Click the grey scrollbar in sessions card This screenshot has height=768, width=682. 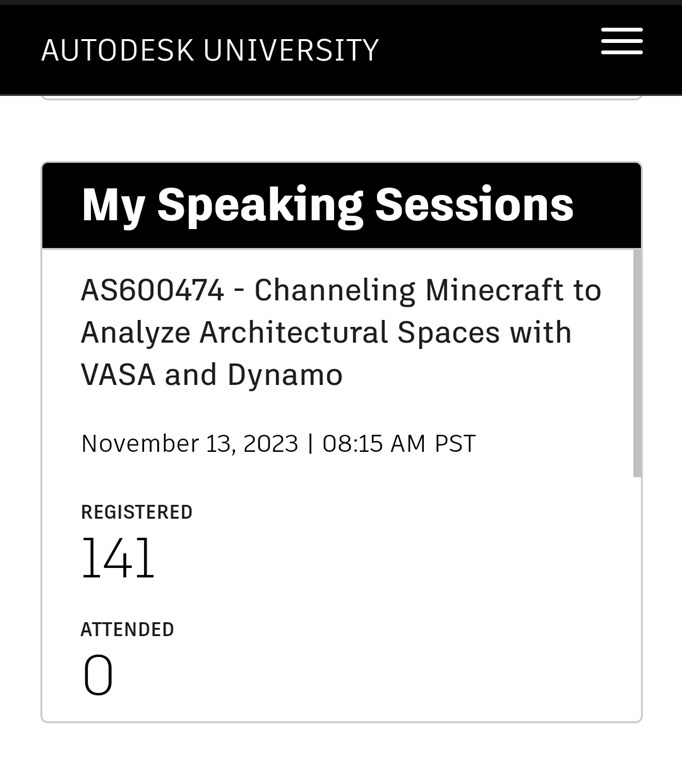(x=637, y=362)
